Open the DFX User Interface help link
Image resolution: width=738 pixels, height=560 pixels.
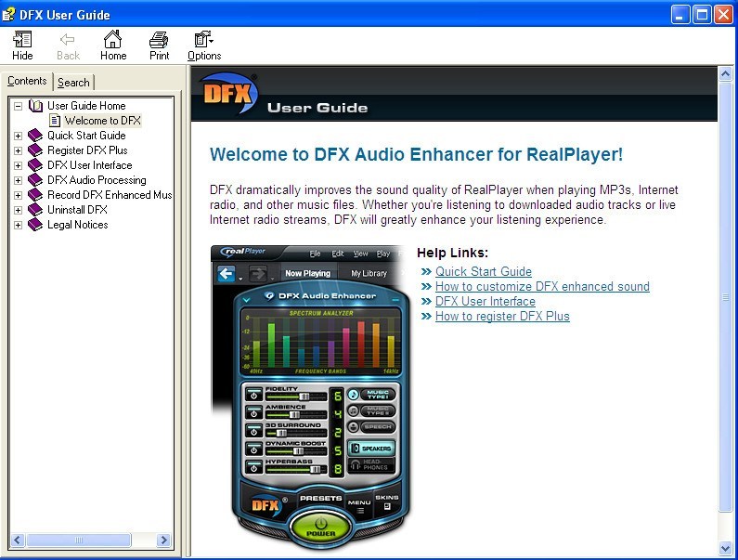click(x=486, y=302)
